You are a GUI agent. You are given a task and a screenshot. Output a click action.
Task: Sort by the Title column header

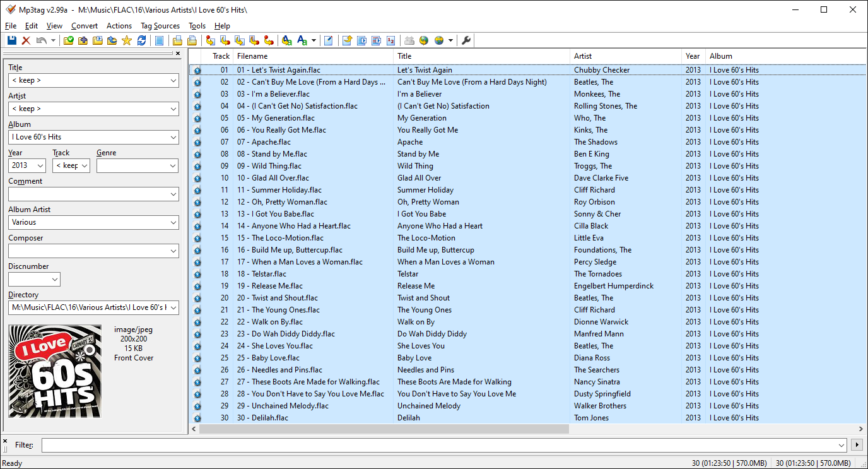tap(482, 56)
